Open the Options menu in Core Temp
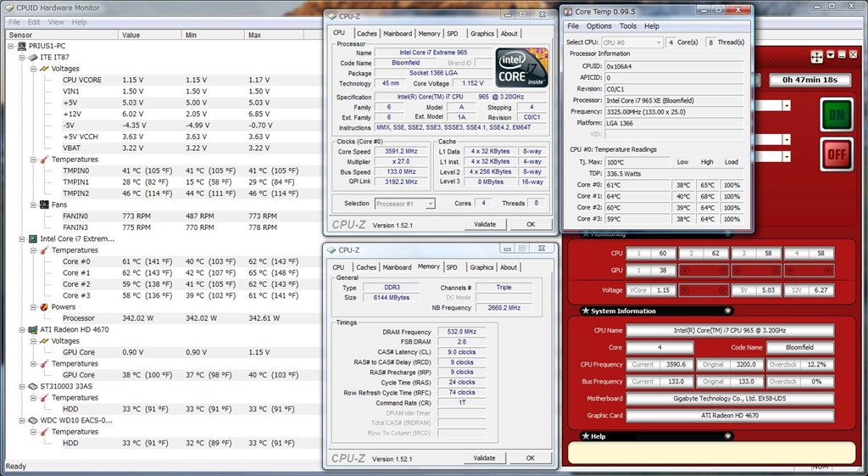 click(598, 26)
